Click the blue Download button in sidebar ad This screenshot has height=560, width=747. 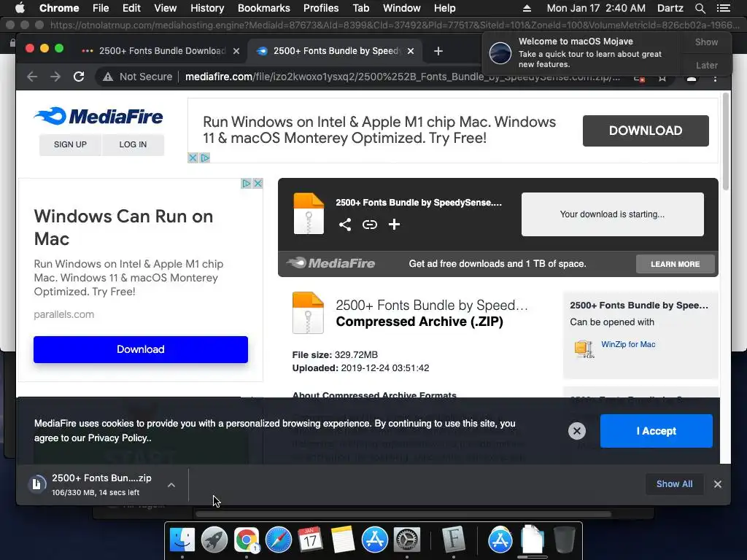click(x=141, y=349)
